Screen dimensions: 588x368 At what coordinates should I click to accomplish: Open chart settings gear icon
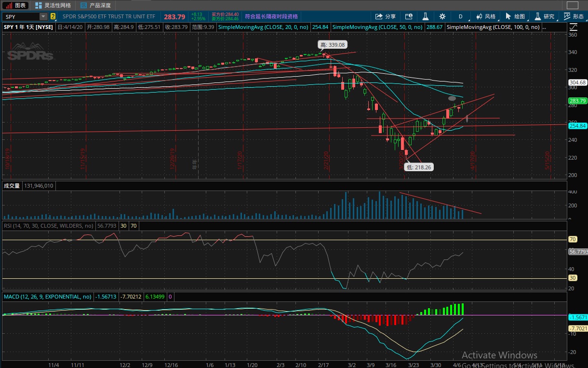point(442,16)
